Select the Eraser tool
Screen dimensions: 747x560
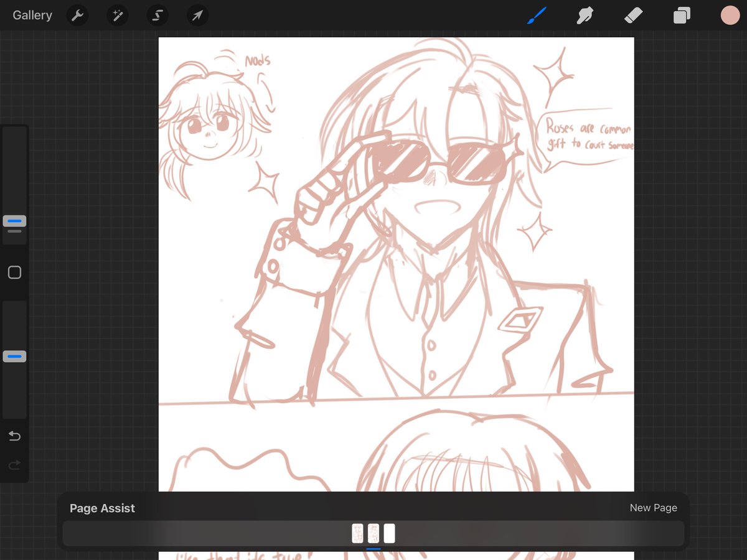click(x=634, y=15)
